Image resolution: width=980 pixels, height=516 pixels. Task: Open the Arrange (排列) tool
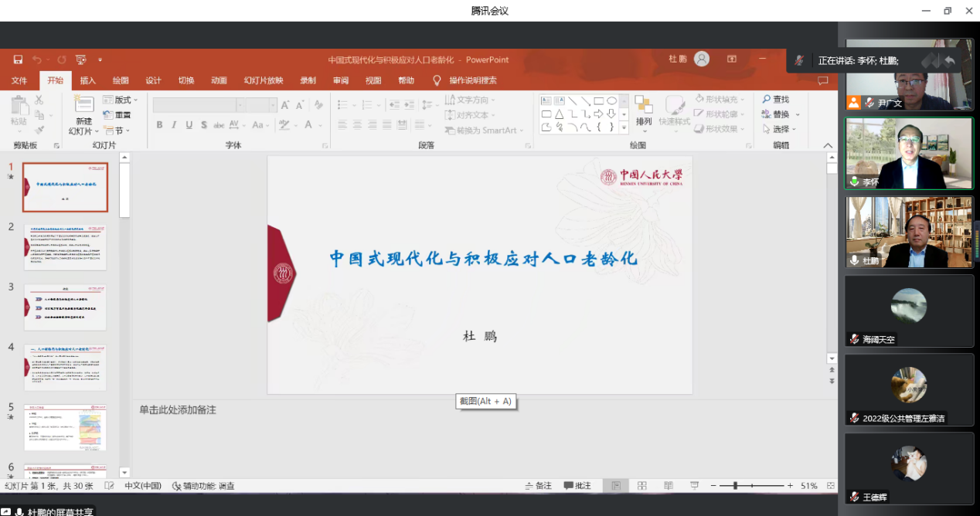(x=643, y=110)
